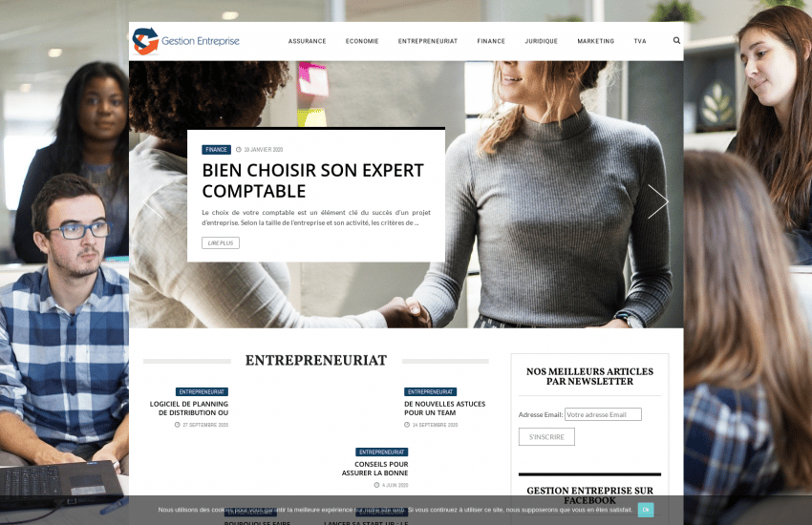Select the TVA menu item
The width and height of the screenshot is (812, 525).
click(640, 41)
